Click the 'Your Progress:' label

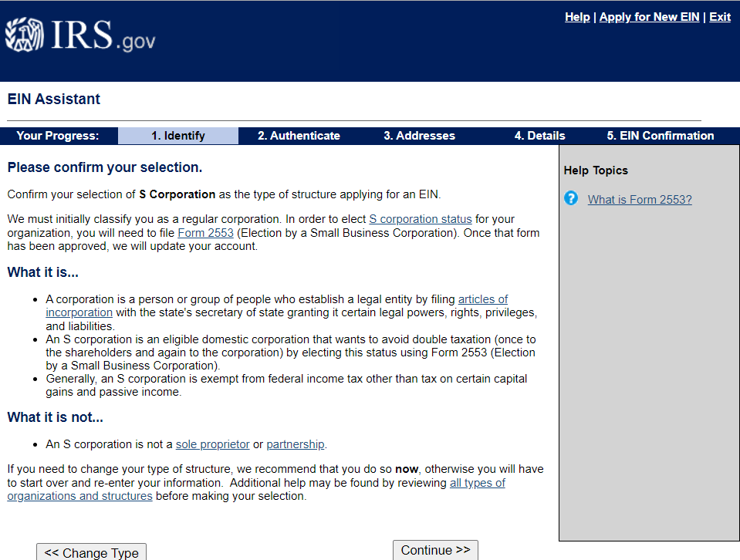[58, 136]
